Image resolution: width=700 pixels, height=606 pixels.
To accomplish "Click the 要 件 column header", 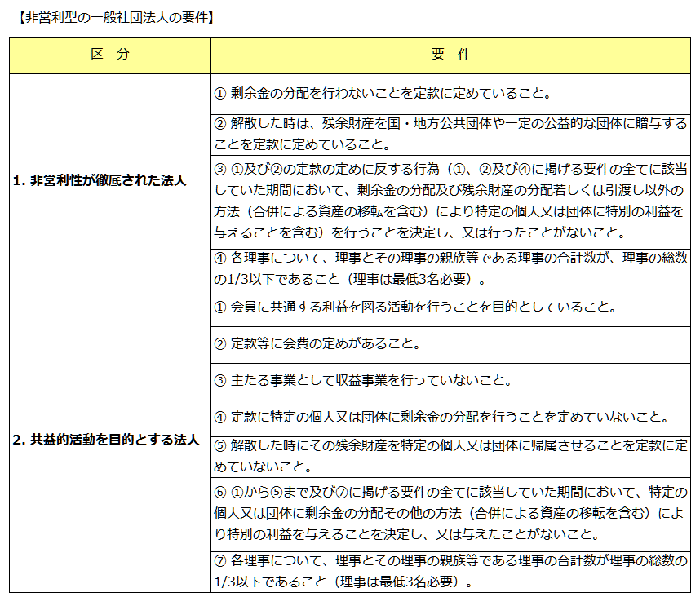I will (x=451, y=55).
